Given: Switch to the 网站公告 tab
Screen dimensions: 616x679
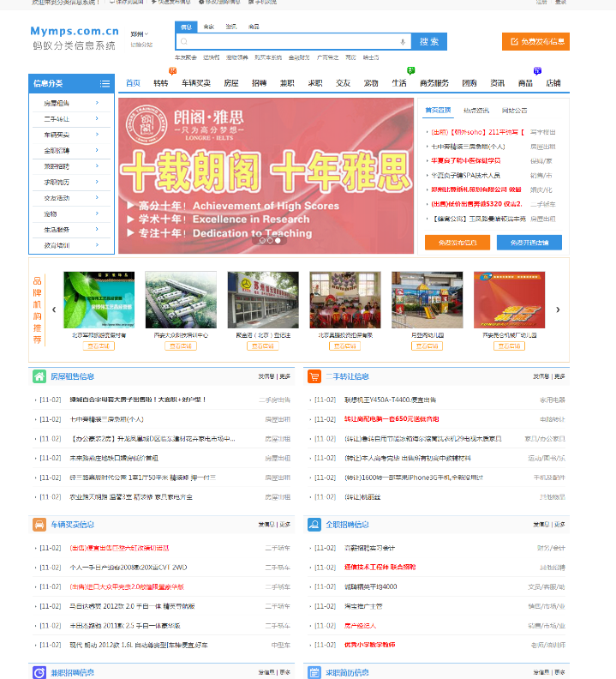Looking at the screenshot, I should [514, 111].
